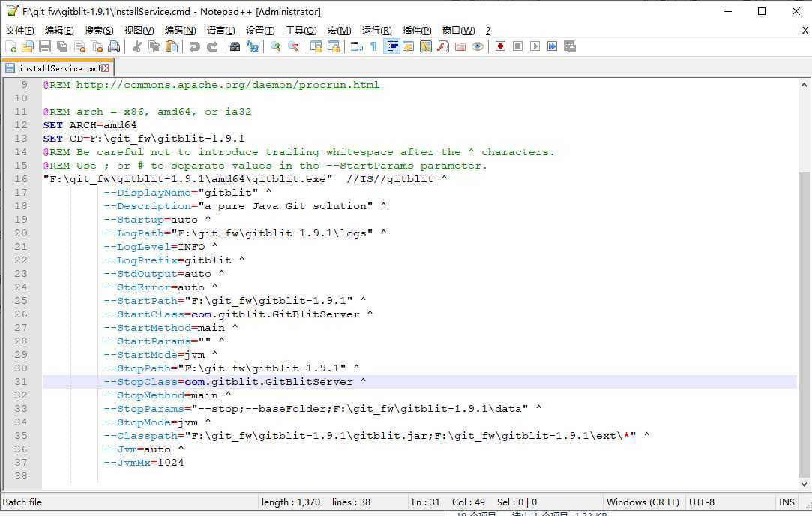Viewport: 812px width, 516px height.
Task: Create a new file with the New icon
Action: pyautogui.click(x=11, y=46)
